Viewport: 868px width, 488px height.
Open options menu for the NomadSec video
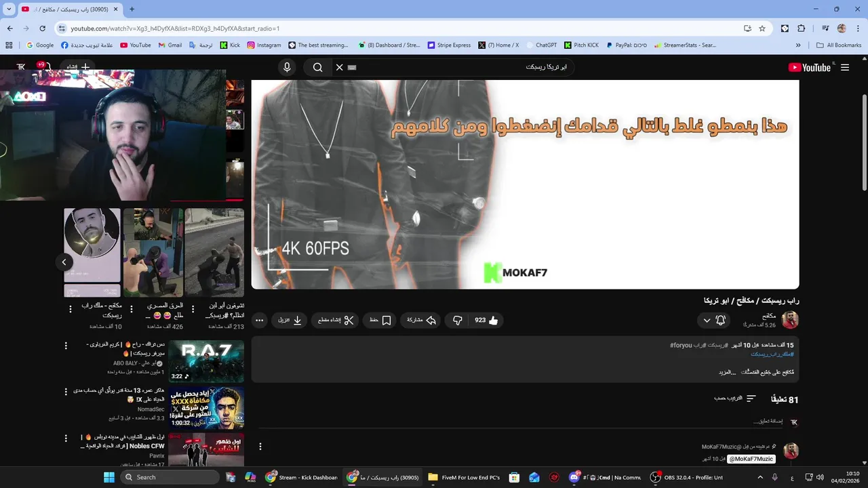66,392
